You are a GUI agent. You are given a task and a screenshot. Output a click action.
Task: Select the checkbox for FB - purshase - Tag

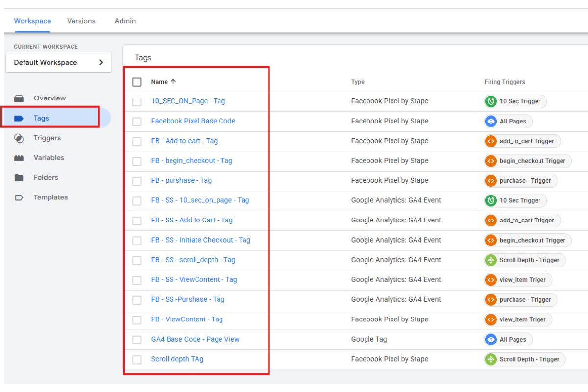pyautogui.click(x=137, y=181)
